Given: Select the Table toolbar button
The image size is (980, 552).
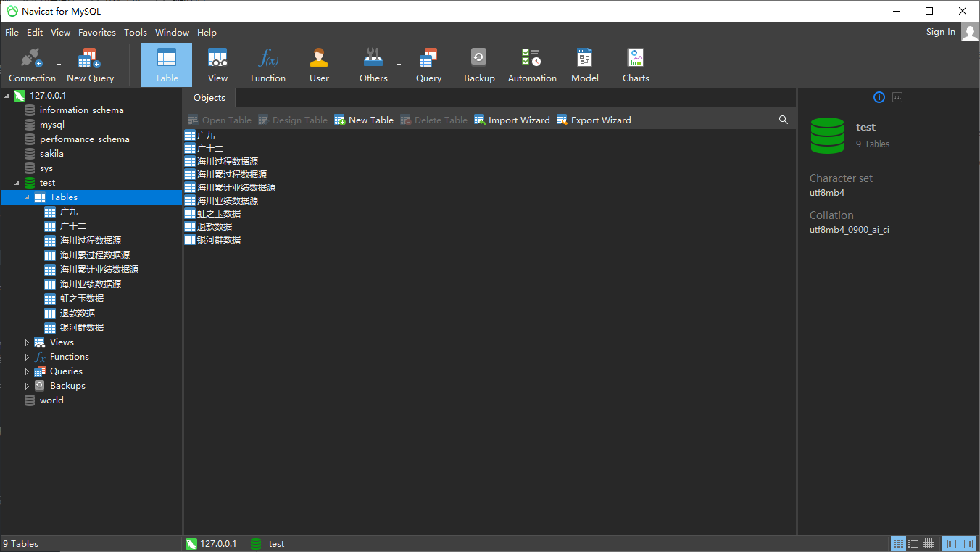Looking at the screenshot, I should click(167, 65).
